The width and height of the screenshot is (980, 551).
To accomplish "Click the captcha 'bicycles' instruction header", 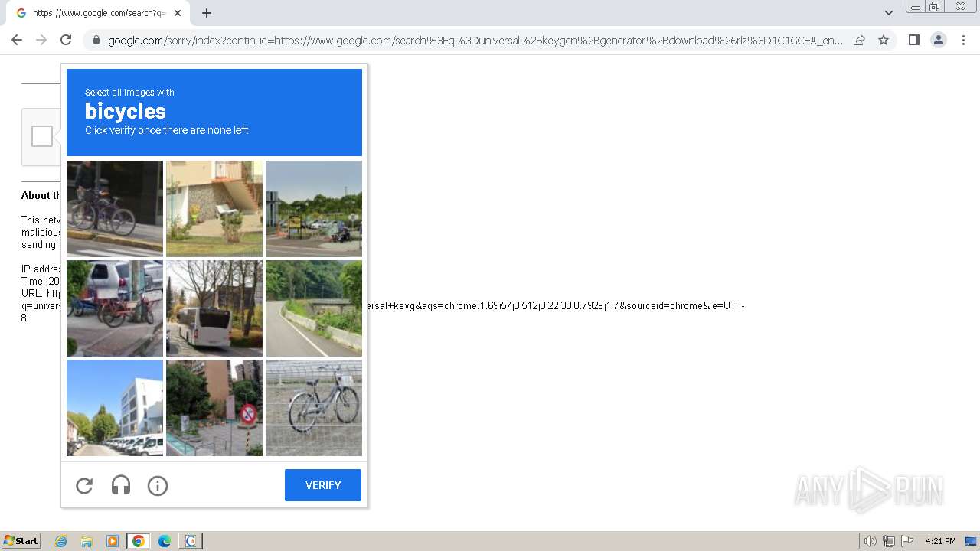I will click(x=214, y=112).
